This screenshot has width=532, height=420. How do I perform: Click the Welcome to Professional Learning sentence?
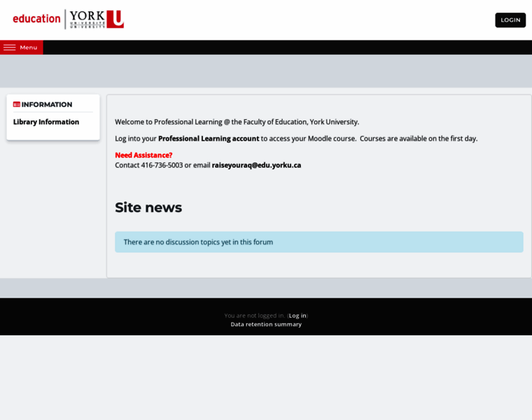click(237, 122)
